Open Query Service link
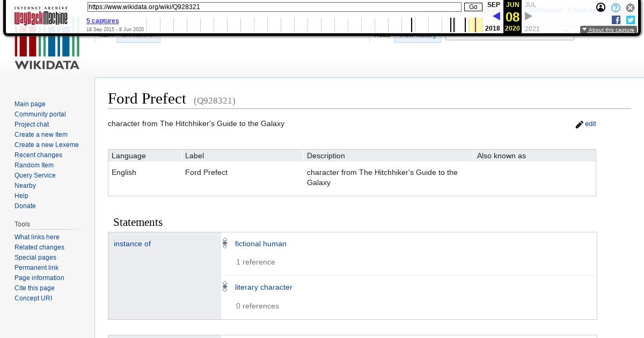The height and width of the screenshot is (338, 644). pyautogui.click(x=35, y=175)
